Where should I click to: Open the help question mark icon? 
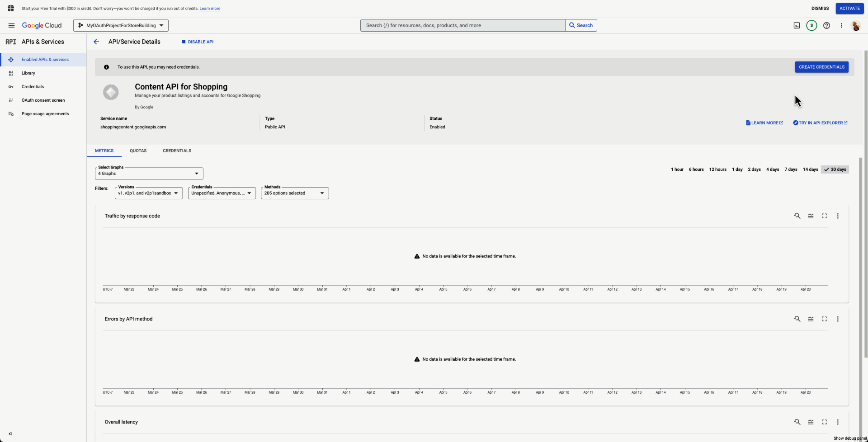tap(826, 26)
